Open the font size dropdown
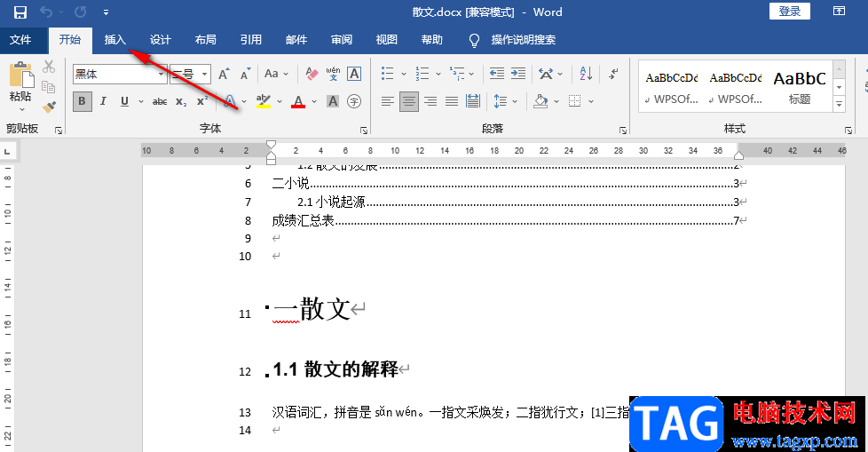The height and width of the screenshot is (452, 868). coord(204,75)
